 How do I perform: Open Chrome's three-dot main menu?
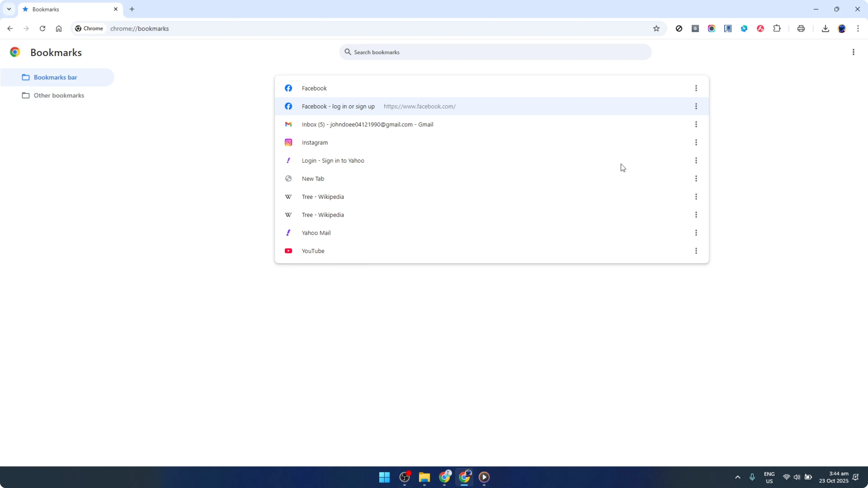click(x=858, y=29)
